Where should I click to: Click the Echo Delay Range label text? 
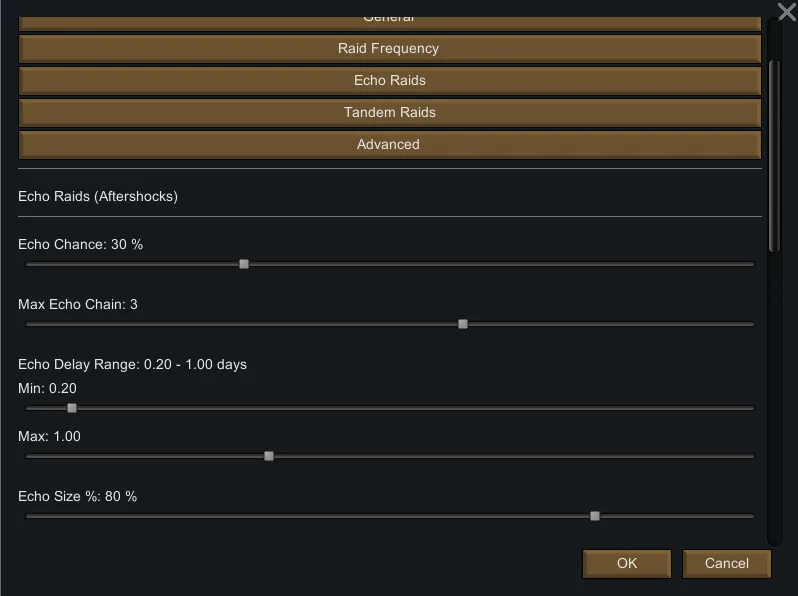132,364
